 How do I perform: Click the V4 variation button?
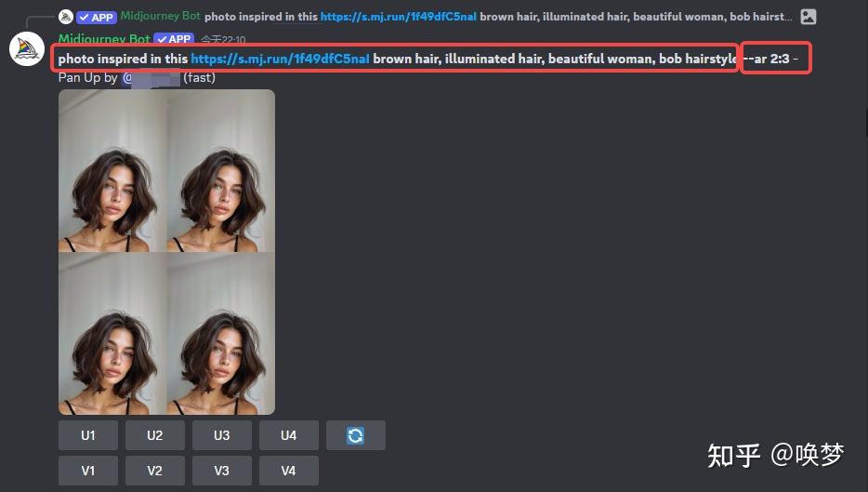click(x=288, y=471)
